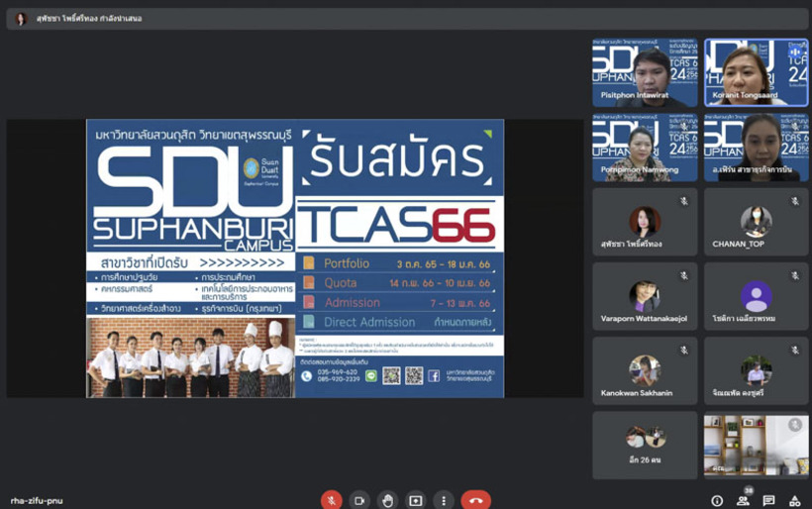
Task: Click the 'โชติกา เฉลียวพรหม' name label
Action: click(x=744, y=319)
